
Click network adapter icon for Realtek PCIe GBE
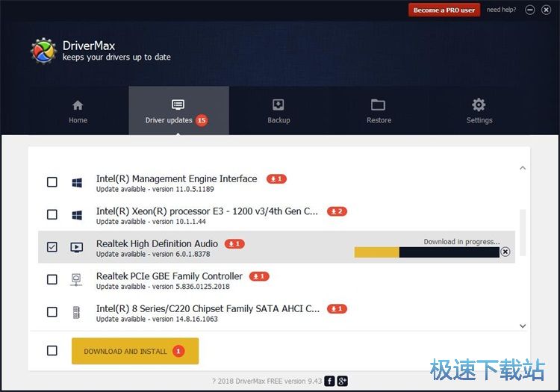tap(76, 280)
